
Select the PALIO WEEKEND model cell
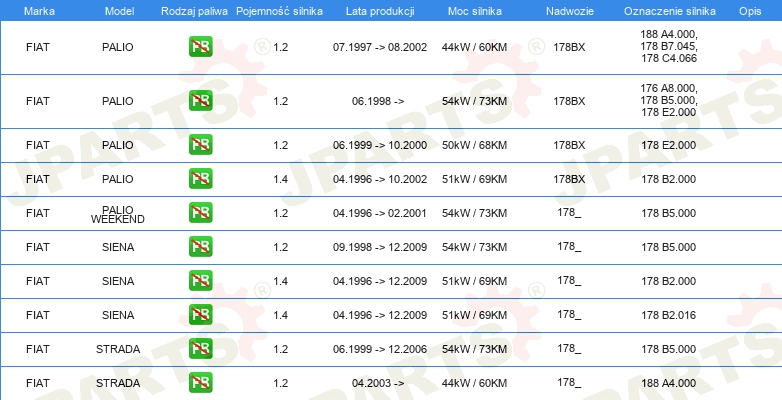click(x=118, y=214)
